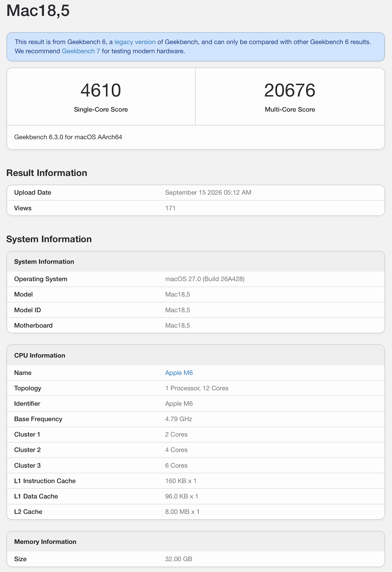Image resolution: width=392 pixels, height=572 pixels.
Task: Click the Topology label
Action: point(28,388)
